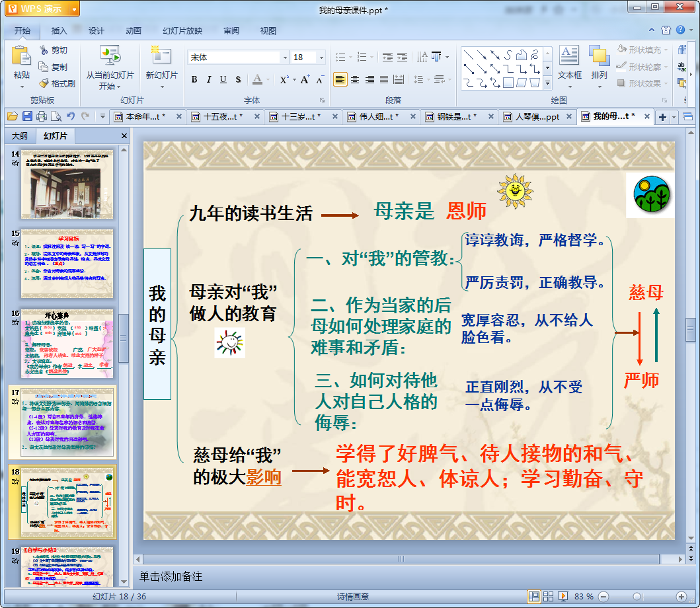
Task: Click the zoom out minus button
Action: (x=603, y=596)
